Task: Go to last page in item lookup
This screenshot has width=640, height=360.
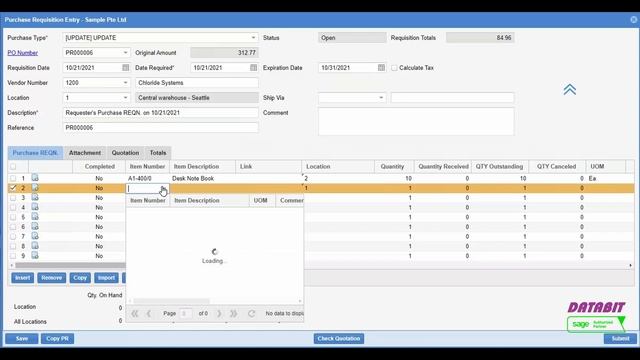Action: point(233,313)
